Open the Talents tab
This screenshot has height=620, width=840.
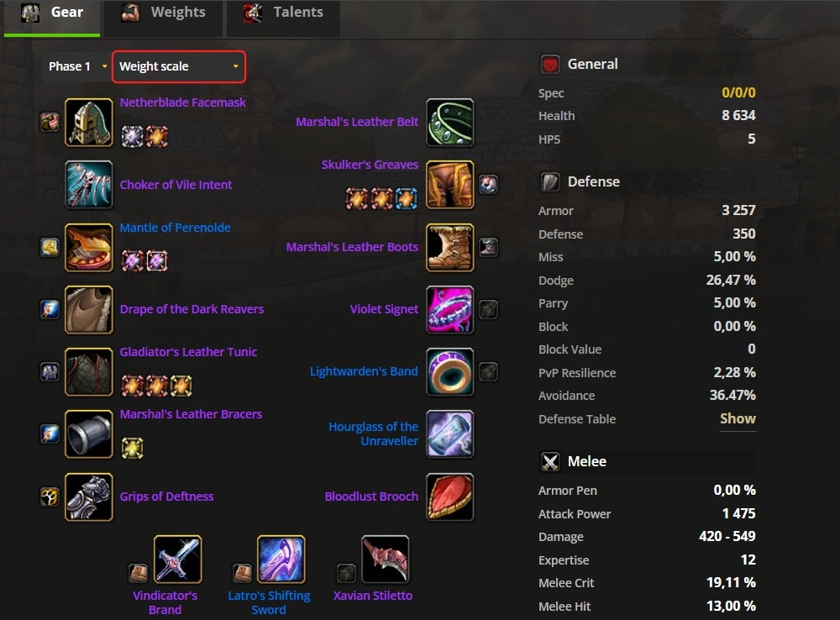point(283,13)
